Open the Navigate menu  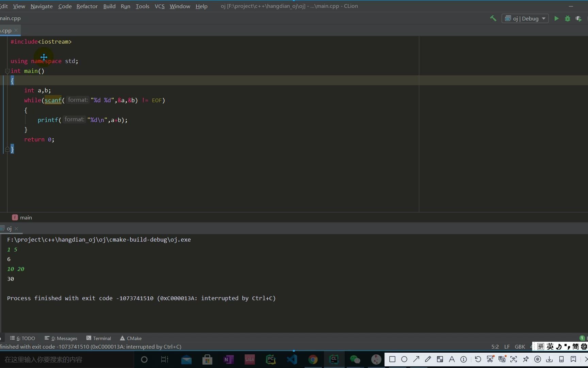pyautogui.click(x=42, y=6)
